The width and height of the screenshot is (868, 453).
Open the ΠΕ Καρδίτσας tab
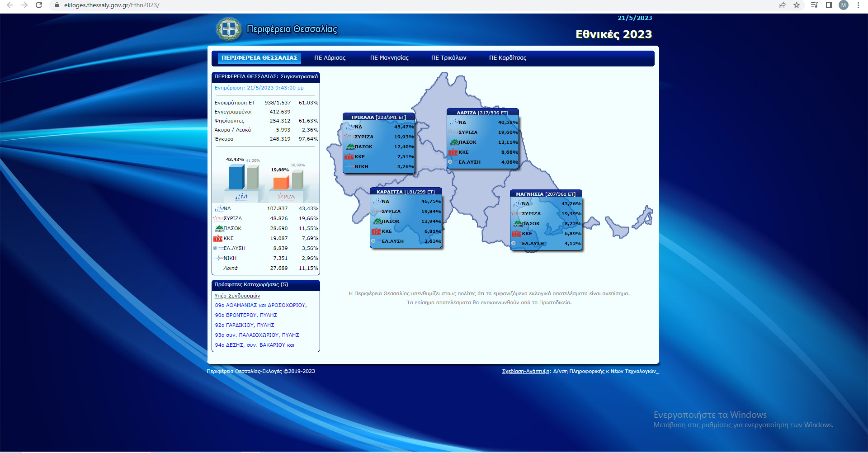click(508, 58)
